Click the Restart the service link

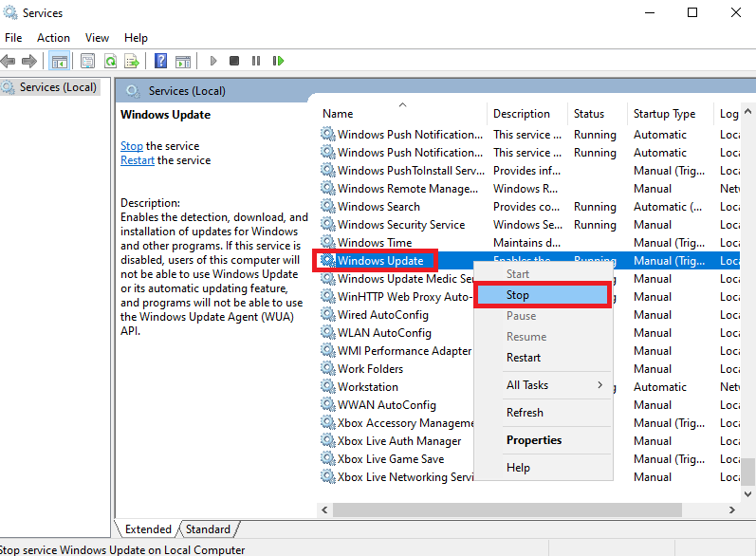[x=138, y=160]
